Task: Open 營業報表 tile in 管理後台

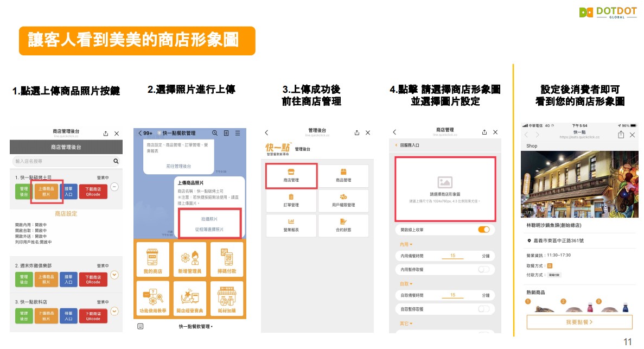Action: click(x=291, y=225)
